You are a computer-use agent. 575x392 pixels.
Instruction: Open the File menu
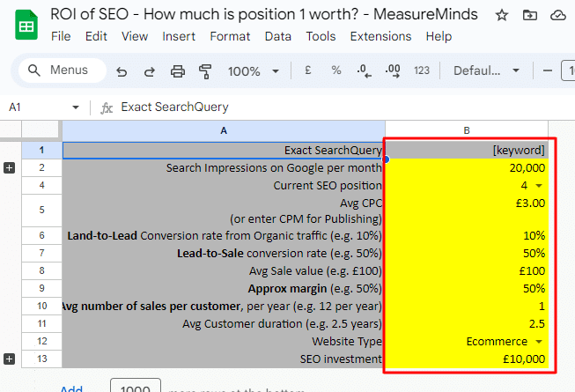pyautogui.click(x=61, y=36)
